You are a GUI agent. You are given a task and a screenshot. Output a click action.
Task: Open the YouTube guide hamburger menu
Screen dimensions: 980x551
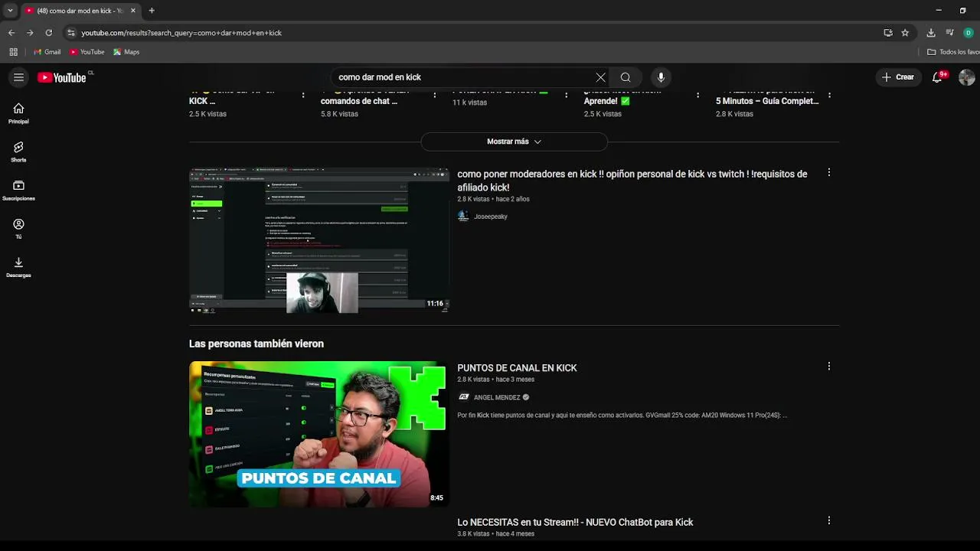(18, 77)
